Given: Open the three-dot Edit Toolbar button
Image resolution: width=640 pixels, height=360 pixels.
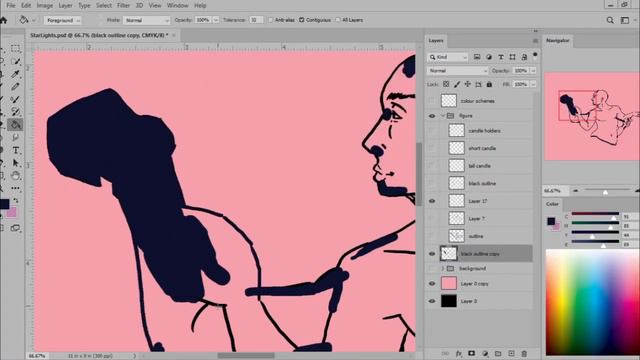Looking at the screenshot, I should point(16,188).
